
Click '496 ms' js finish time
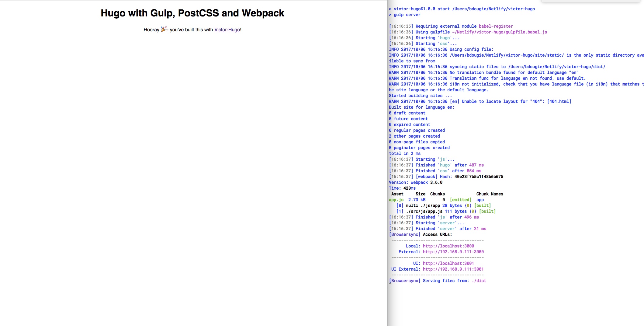tap(472, 217)
